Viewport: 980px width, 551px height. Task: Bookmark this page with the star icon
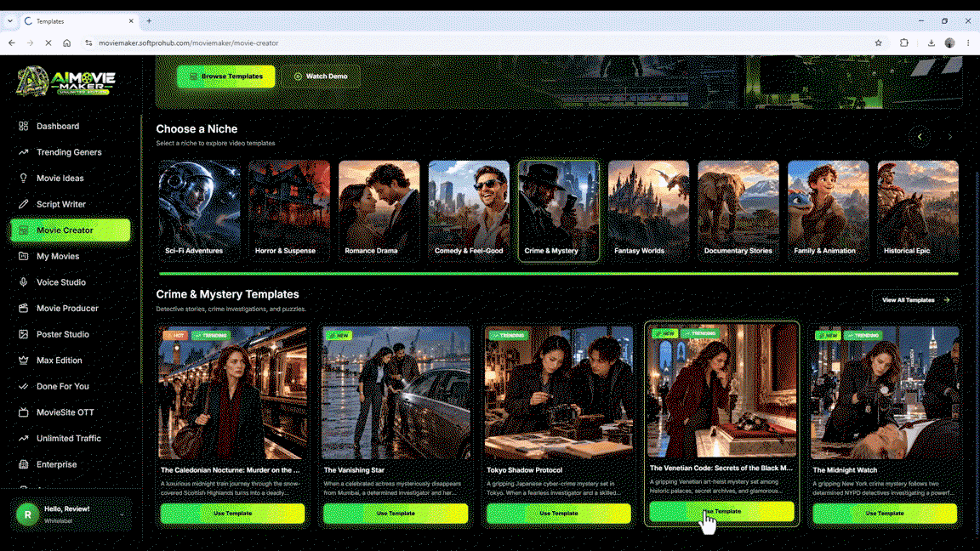[878, 43]
